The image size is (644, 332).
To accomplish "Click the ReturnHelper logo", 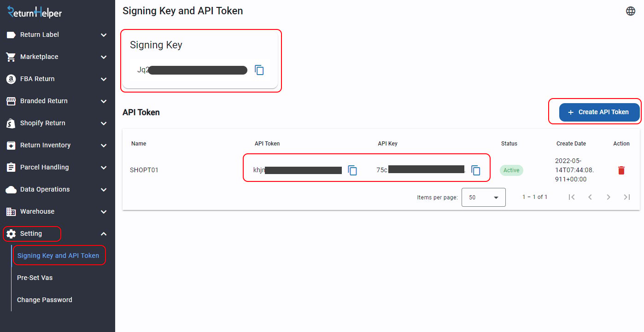I will point(35,12).
